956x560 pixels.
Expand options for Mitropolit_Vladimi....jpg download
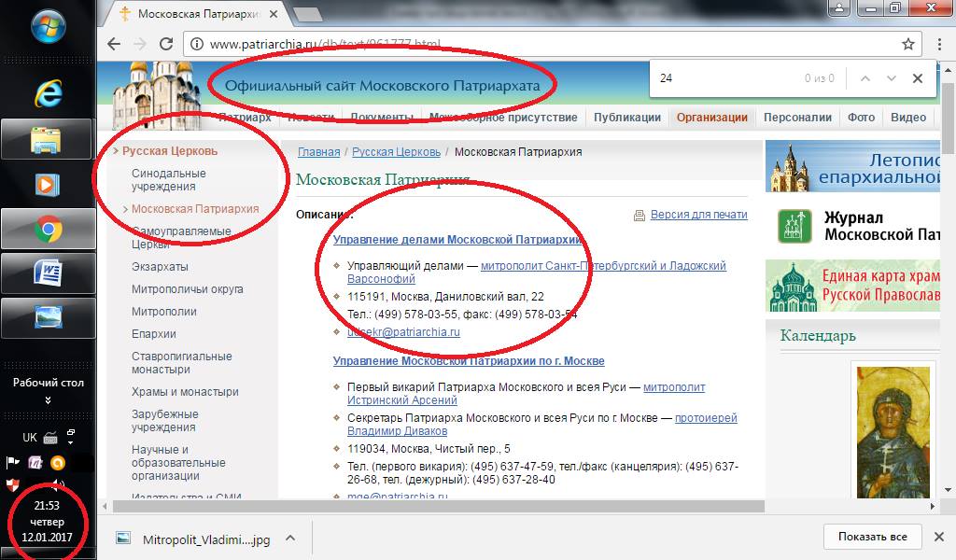(x=291, y=538)
